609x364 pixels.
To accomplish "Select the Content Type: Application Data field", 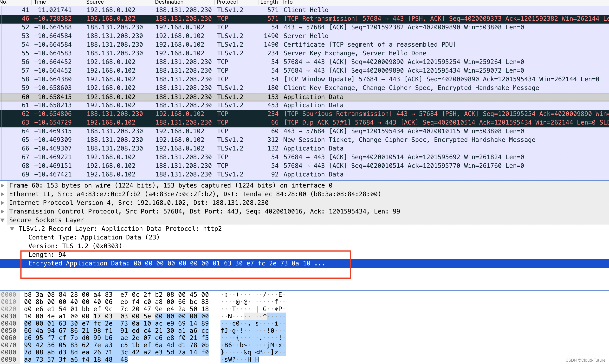I will 94,237.
